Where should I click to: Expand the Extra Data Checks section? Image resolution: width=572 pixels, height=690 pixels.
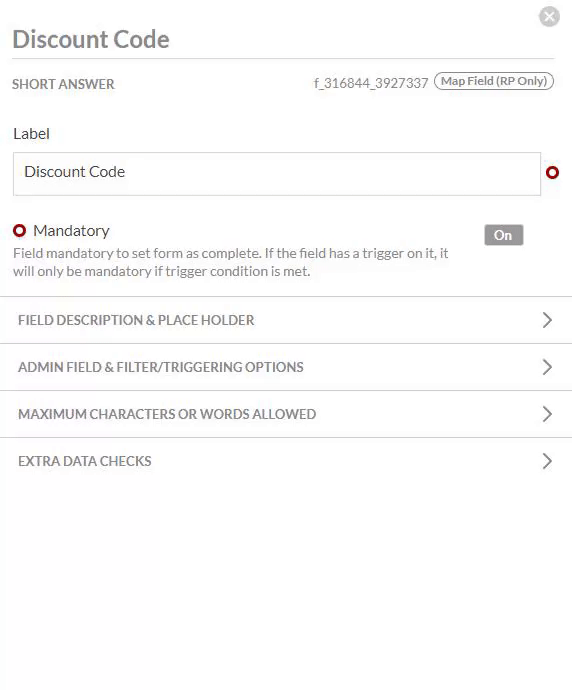(286, 461)
